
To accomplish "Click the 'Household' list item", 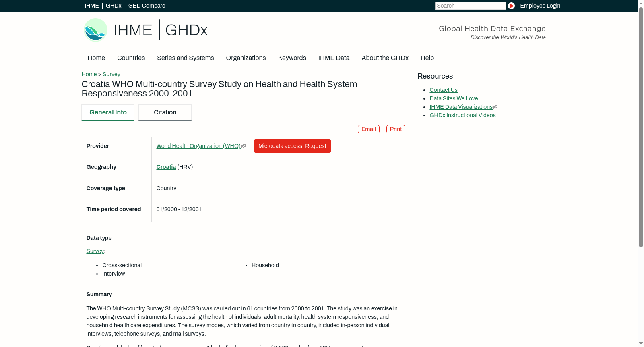I will point(265,265).
